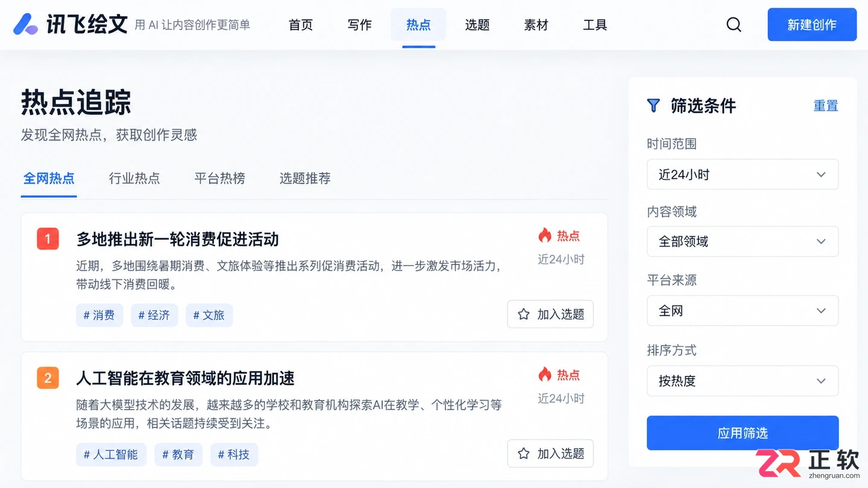The image size is (868, 488).
Task: Click subtitle 发现全网热点，获取创作灵感
Action: coord(109,135)
